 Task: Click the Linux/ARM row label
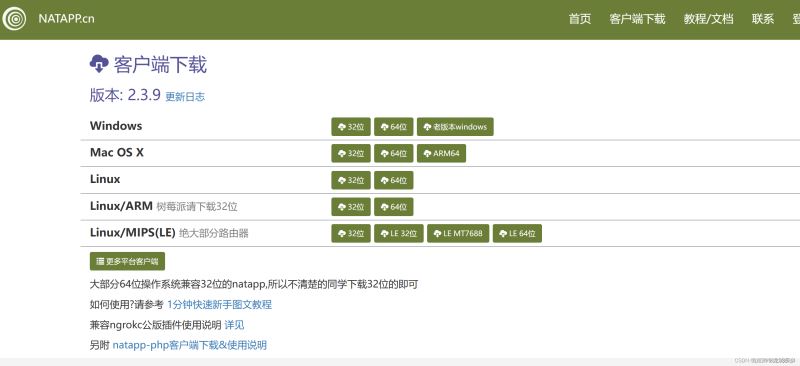121,206
